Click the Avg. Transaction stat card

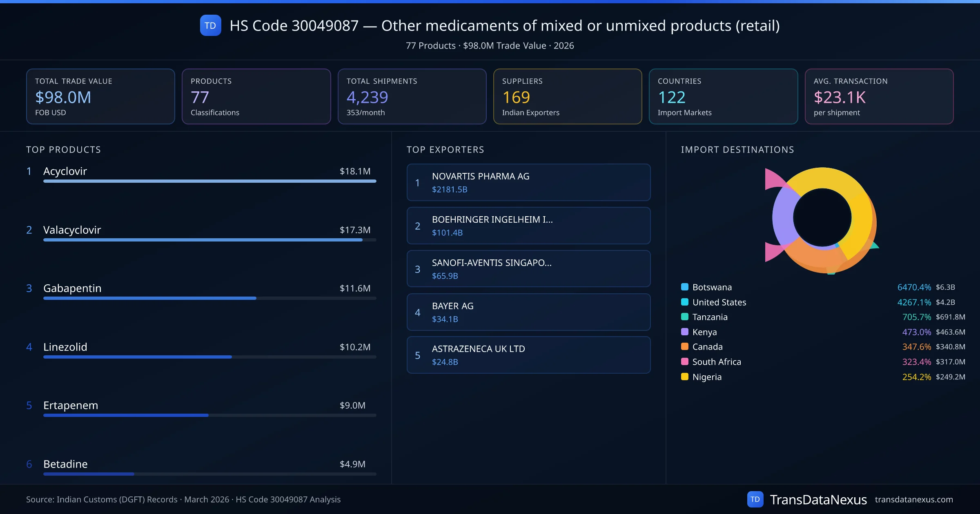pyautogui.click(x=879, y=96)
